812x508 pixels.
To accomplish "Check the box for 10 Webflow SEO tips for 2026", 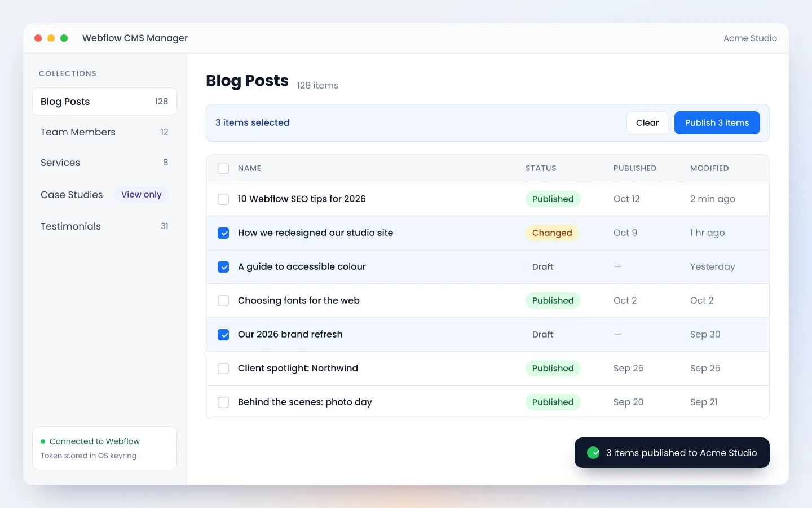I will click(x=223, y=199).
